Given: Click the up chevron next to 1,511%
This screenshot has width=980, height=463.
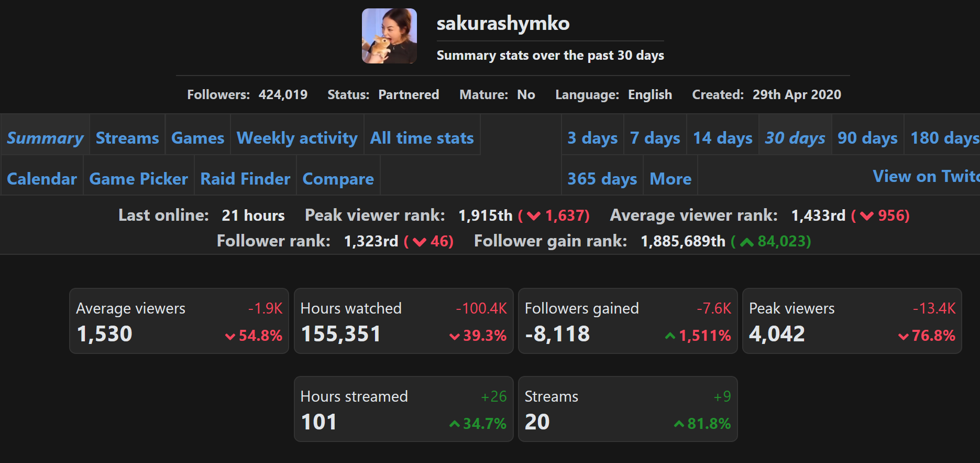Looking at the screenshot, I should 670,336.
